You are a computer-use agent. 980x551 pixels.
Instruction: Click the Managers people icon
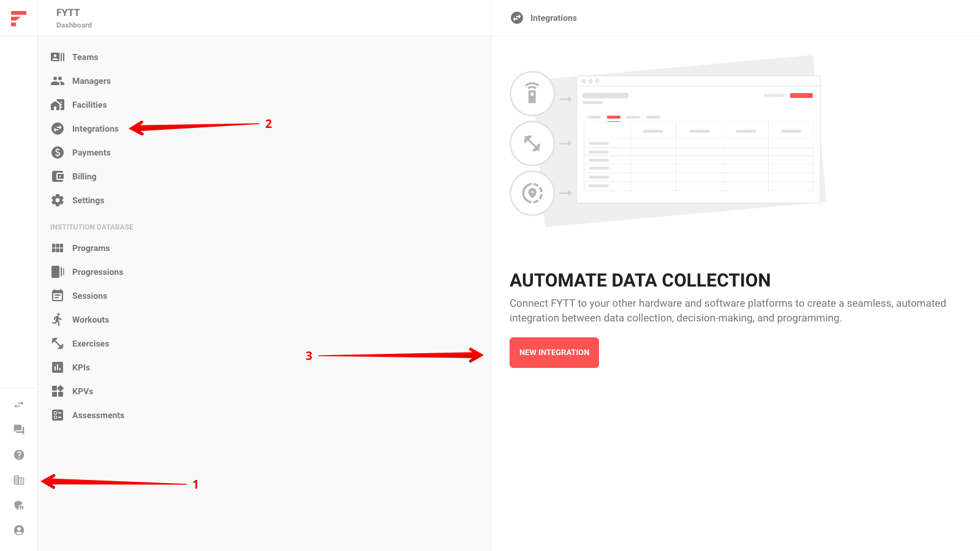[58, 81]
